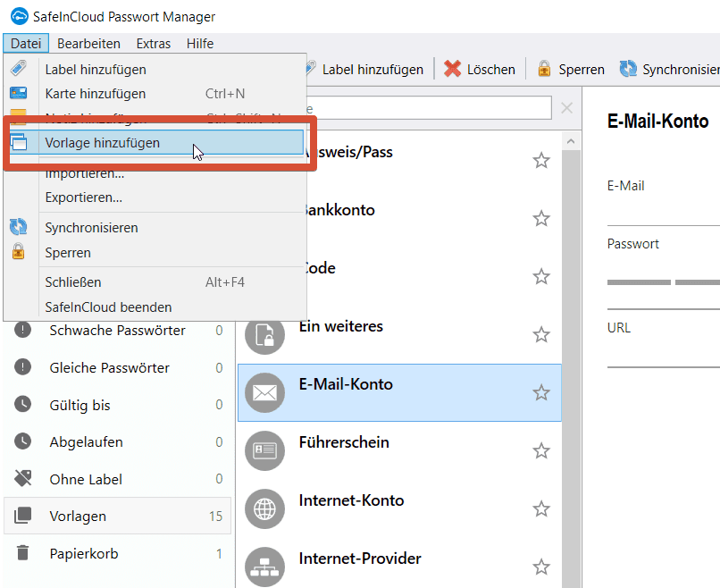Screen dimensions: 720x588
Task: Choose 'Exportieren...' from the menu
Action: point(156,197)
